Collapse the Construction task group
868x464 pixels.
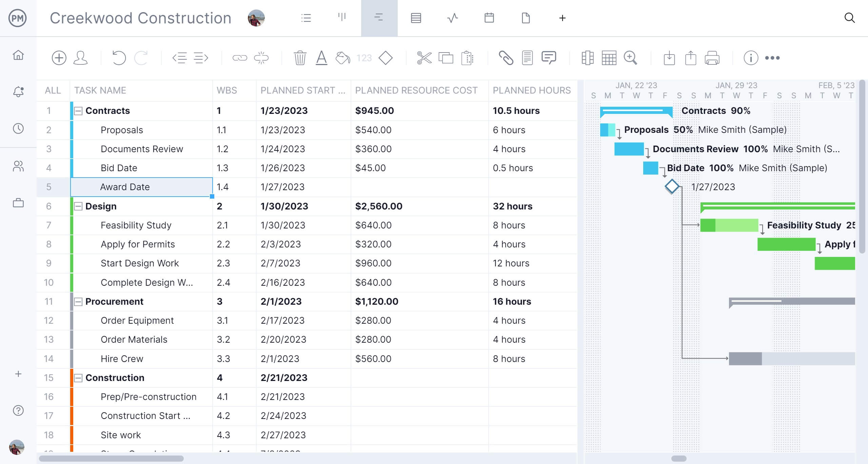(x=78, y=378)
